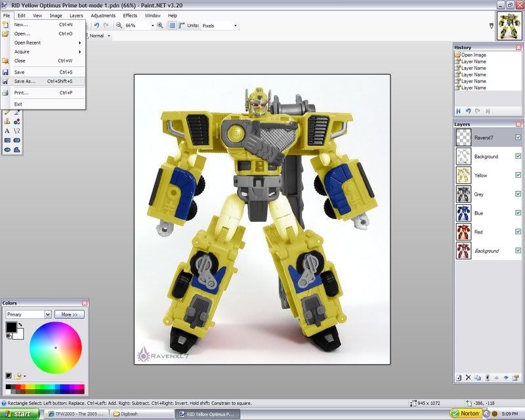
Task: Open the image list arrow beside the thumbnail
Action: 491,26
